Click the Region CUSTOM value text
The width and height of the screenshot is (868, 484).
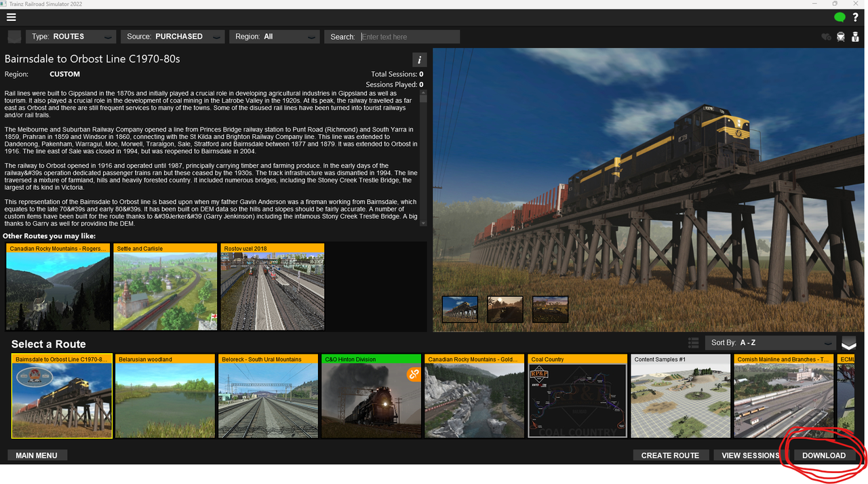64,75
